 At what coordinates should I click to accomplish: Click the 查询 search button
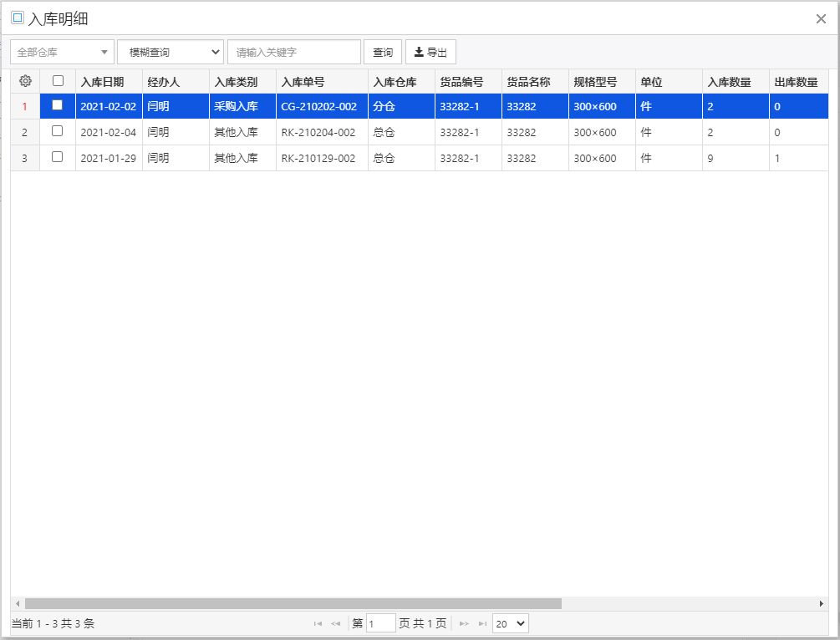pyautogui.click(x=383, y=52)
